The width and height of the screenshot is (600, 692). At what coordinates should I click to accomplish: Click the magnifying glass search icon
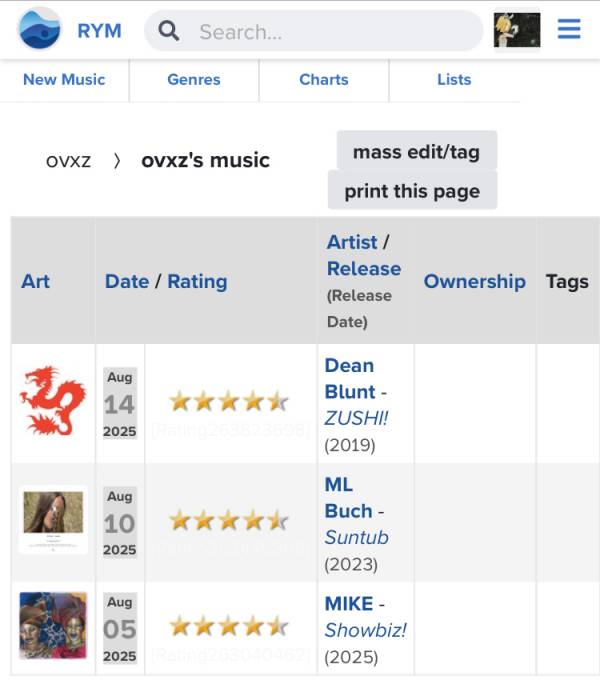tap(169, 31)
